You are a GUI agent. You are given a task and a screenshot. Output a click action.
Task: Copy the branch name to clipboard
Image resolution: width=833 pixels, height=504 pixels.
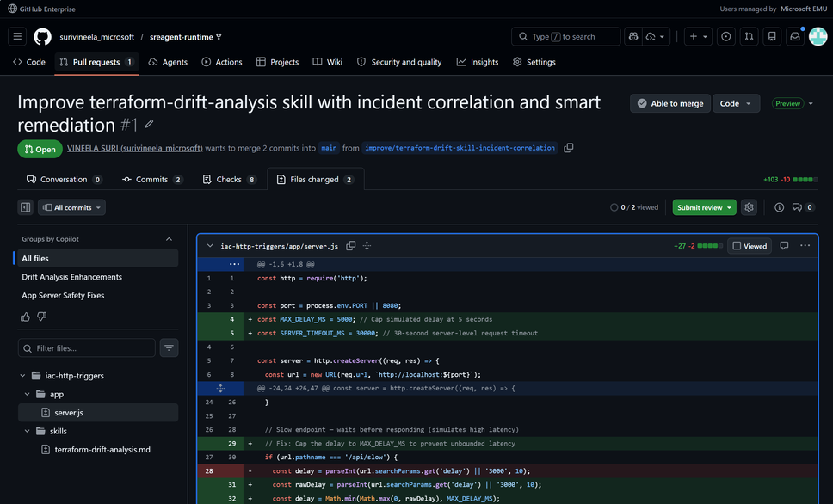click(568, 148)
